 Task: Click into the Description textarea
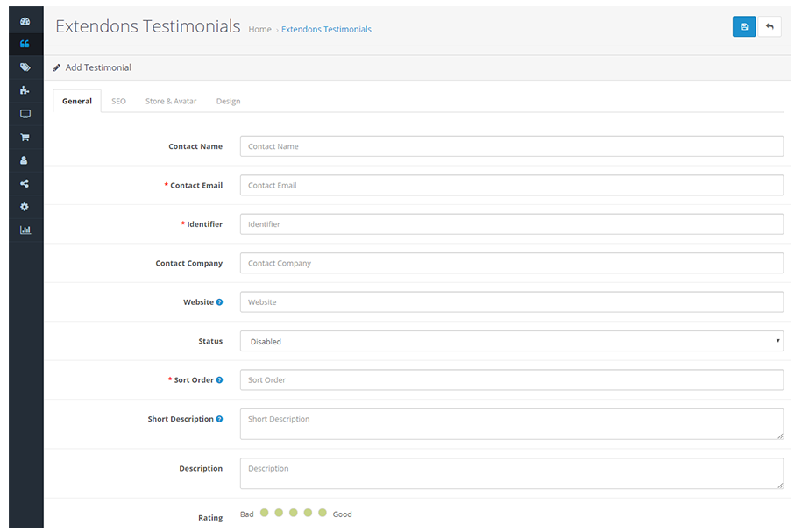click(512, 473)
